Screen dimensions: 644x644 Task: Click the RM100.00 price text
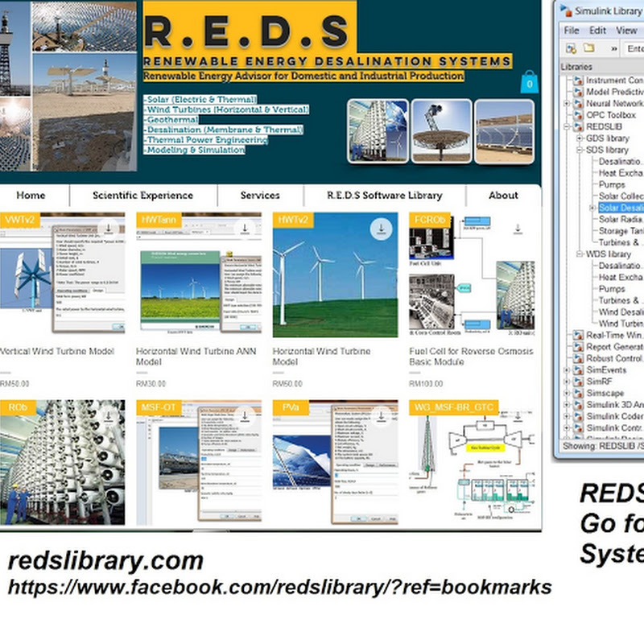pos(426,384)
